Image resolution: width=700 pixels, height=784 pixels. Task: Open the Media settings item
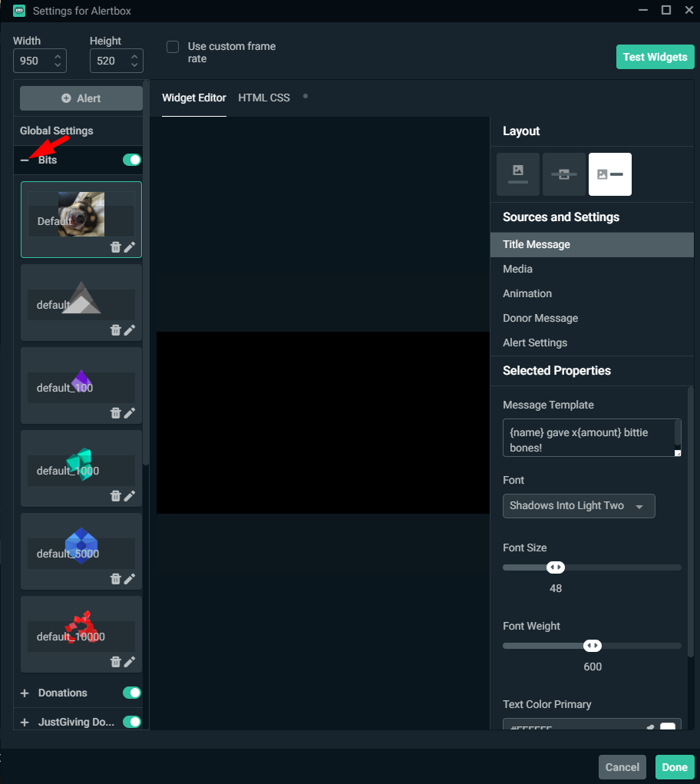point(517,269)
